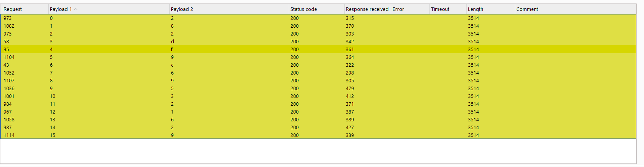Sort results by Length column

tap(475, 9)
